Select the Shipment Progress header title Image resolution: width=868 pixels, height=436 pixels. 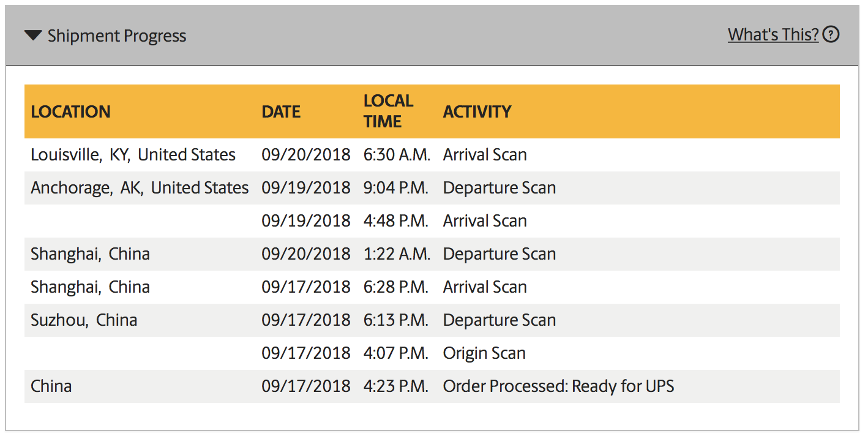tap(117, 36)
